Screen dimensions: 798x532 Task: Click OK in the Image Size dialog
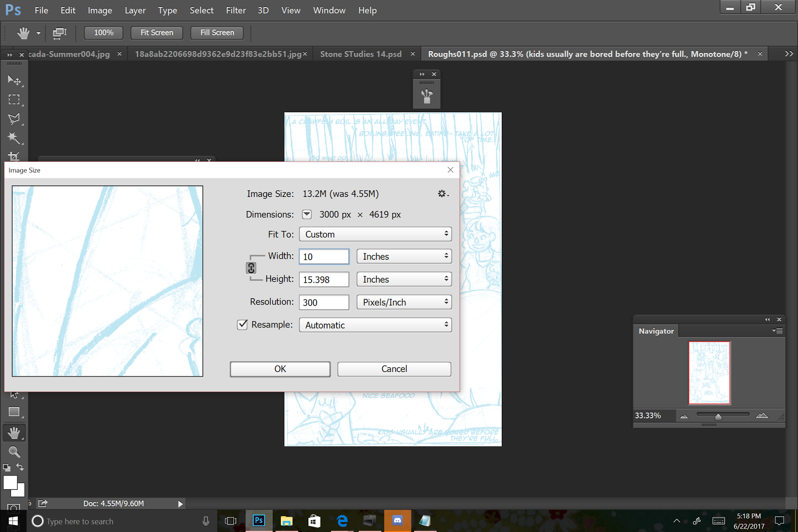(x=280, y=369)
